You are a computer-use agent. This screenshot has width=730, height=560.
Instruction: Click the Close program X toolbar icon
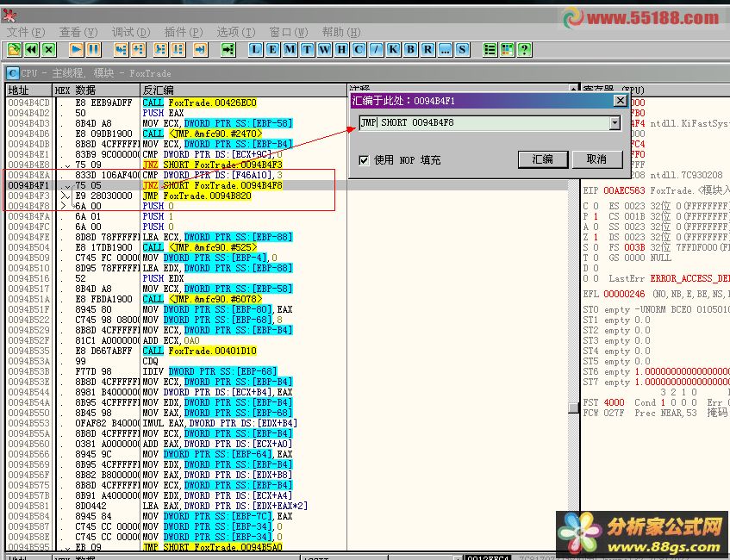49,49
